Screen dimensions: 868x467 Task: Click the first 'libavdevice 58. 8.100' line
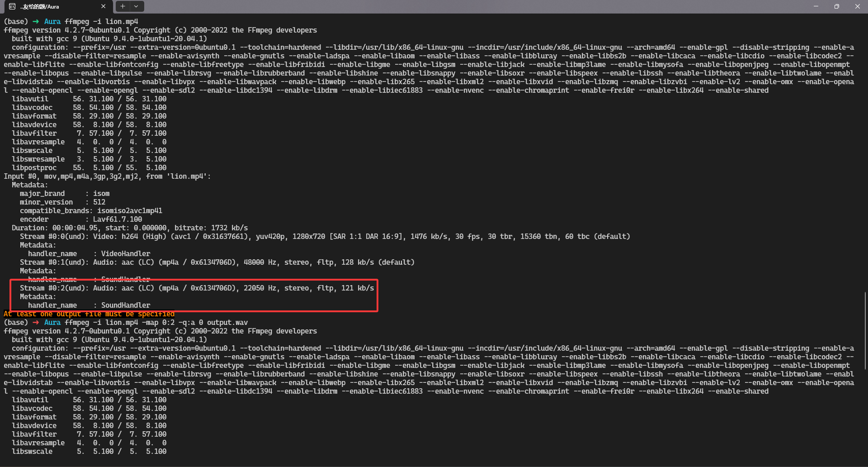[x=89, y=124]
